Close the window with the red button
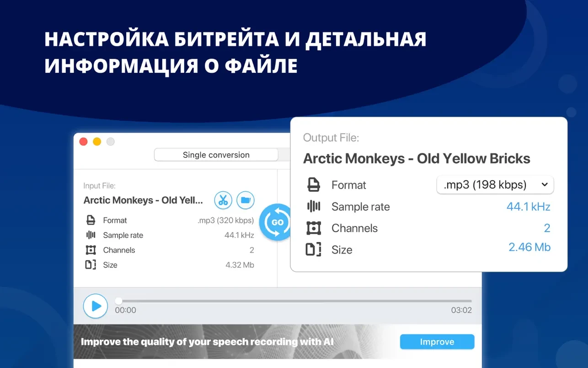 [83, 141]
